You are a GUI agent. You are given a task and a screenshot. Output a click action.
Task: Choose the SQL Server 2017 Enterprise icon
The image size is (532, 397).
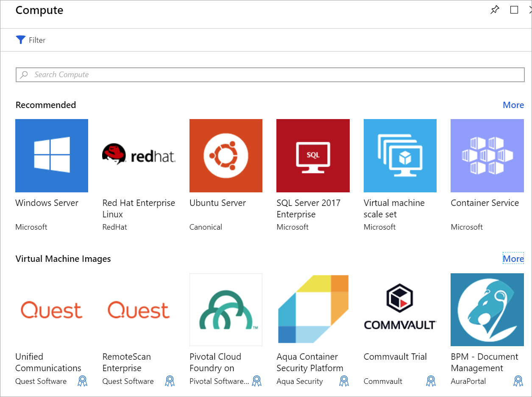click(313, 155)
